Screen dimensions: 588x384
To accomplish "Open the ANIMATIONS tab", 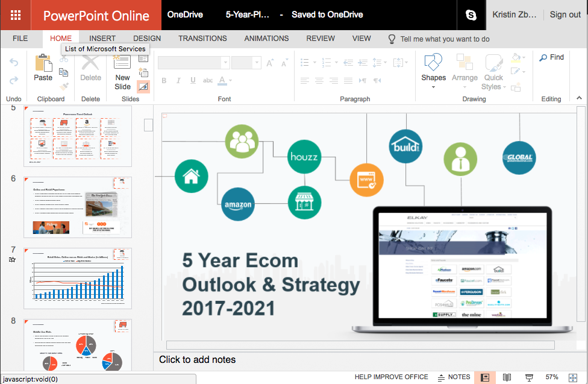I will pos(267,39).
